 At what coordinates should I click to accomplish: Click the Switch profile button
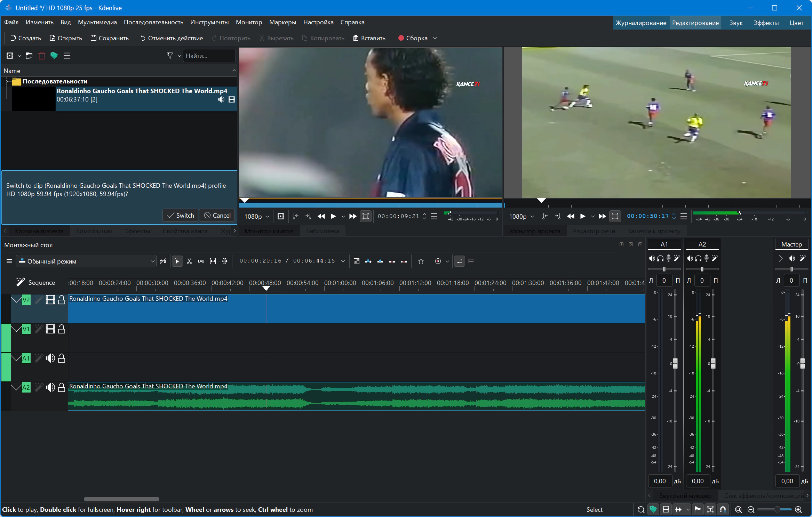pyautogui.click(x=181, y=215)
